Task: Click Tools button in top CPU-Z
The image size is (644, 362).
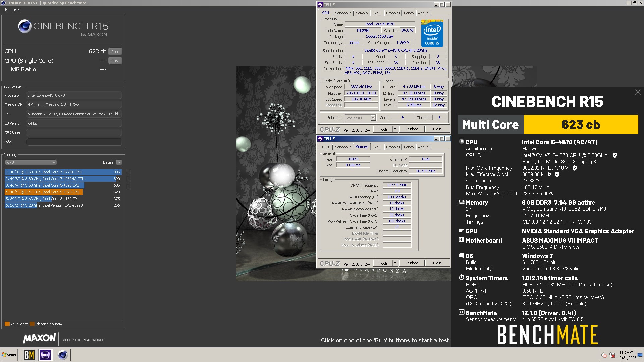Action: point(383,129)
